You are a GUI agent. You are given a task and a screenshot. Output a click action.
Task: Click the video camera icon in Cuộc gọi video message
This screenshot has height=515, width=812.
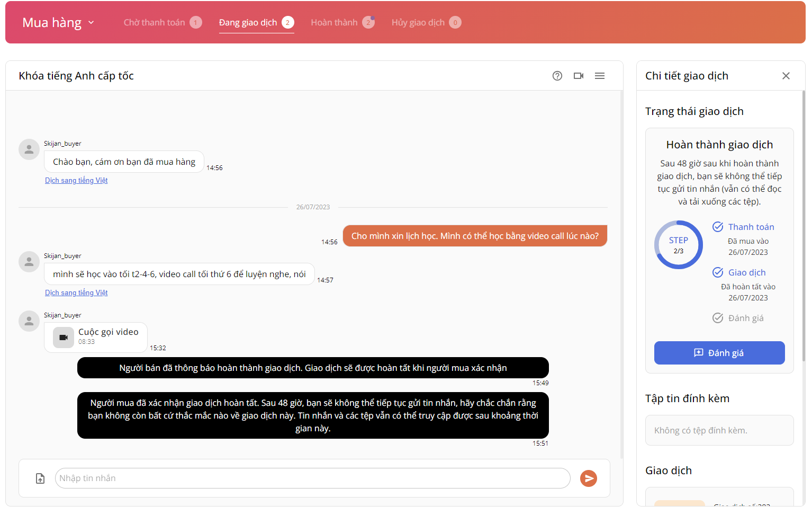(x=64, y=338)
